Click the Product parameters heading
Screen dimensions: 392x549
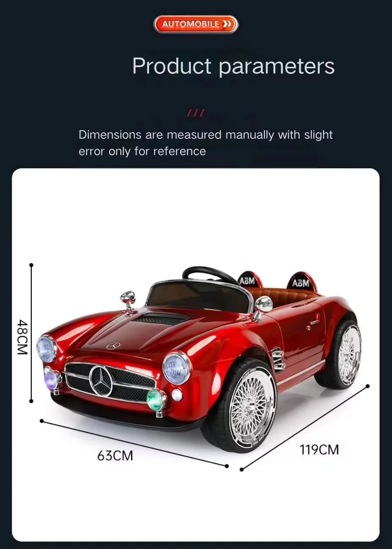pos(233,66)
